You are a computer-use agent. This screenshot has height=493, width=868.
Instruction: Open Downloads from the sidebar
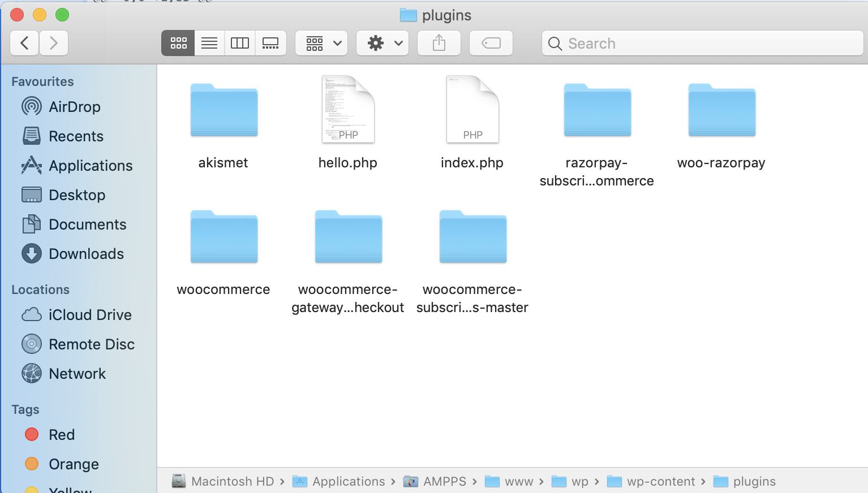(86, 254)
